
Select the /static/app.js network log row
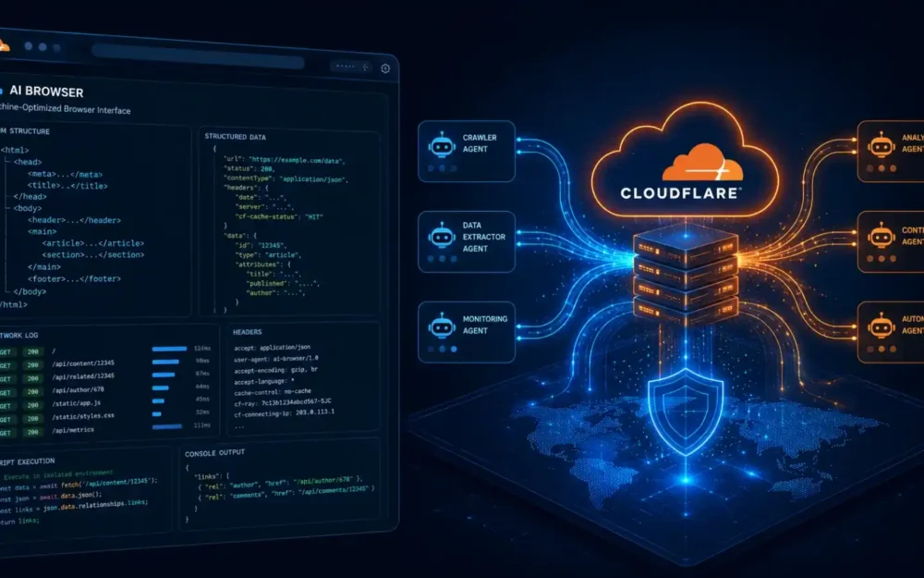106,404
